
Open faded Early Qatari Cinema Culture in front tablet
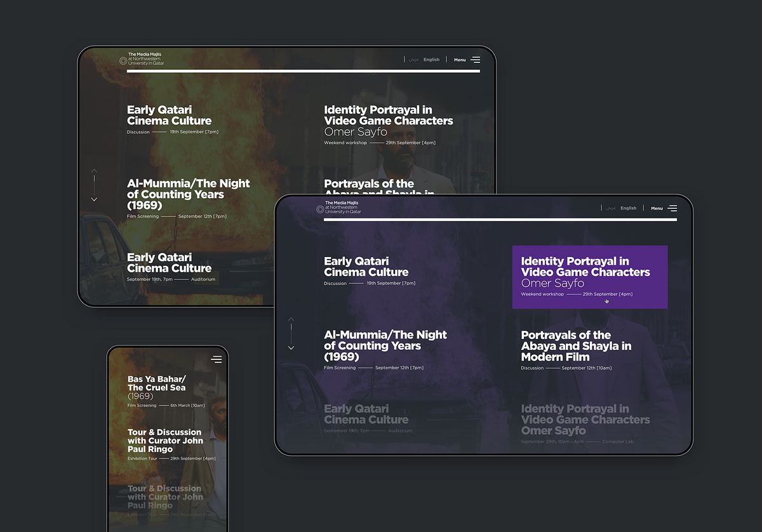coord(368,418)
